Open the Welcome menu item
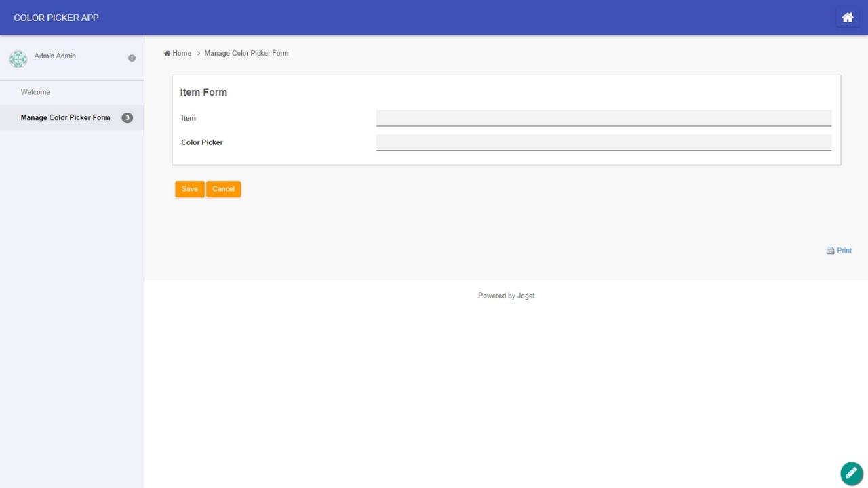This screenshot has height=488, width=868. click(35, 92)
